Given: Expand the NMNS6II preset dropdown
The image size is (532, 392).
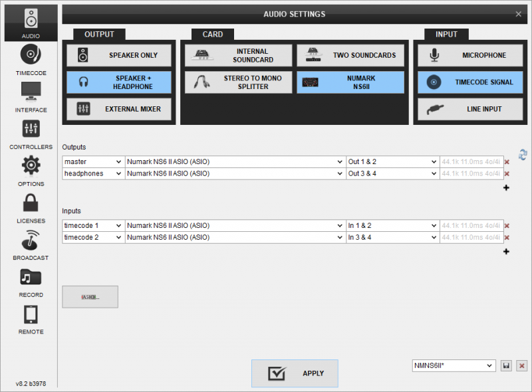Looking at the screenshot, I should [x=454, y=366].
